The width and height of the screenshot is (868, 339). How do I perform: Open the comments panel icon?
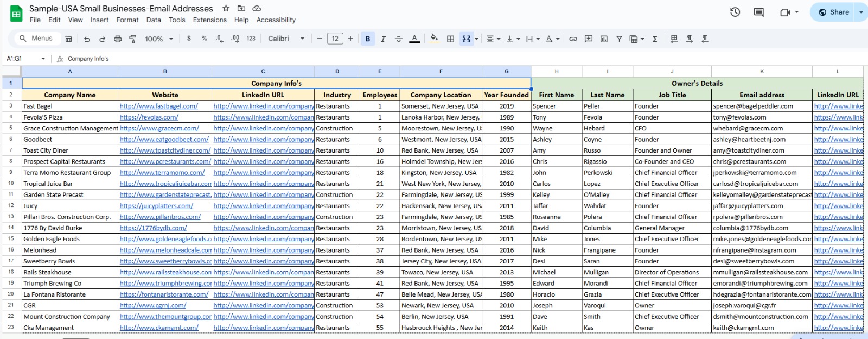point(759,12)
